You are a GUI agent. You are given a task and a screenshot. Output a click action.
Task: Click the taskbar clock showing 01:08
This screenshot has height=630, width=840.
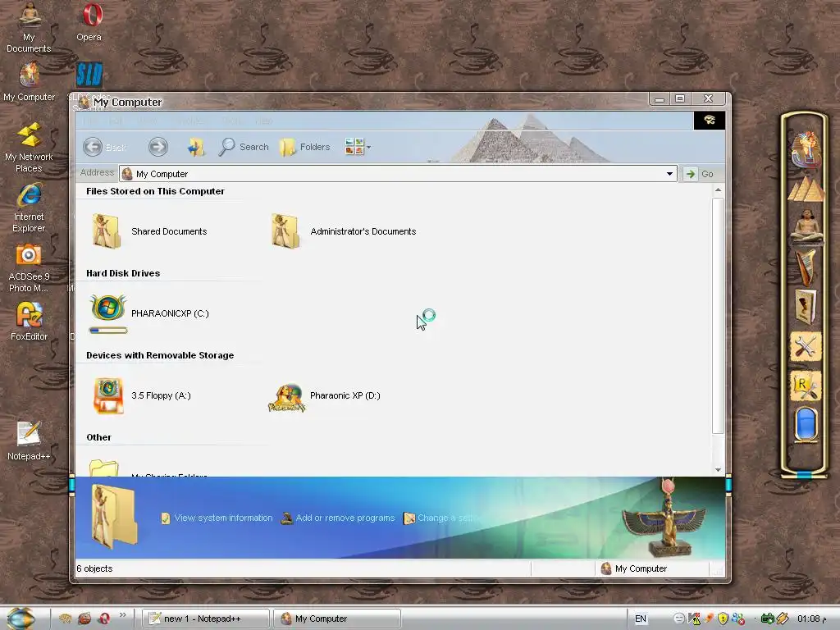click(x=811, y=619)
